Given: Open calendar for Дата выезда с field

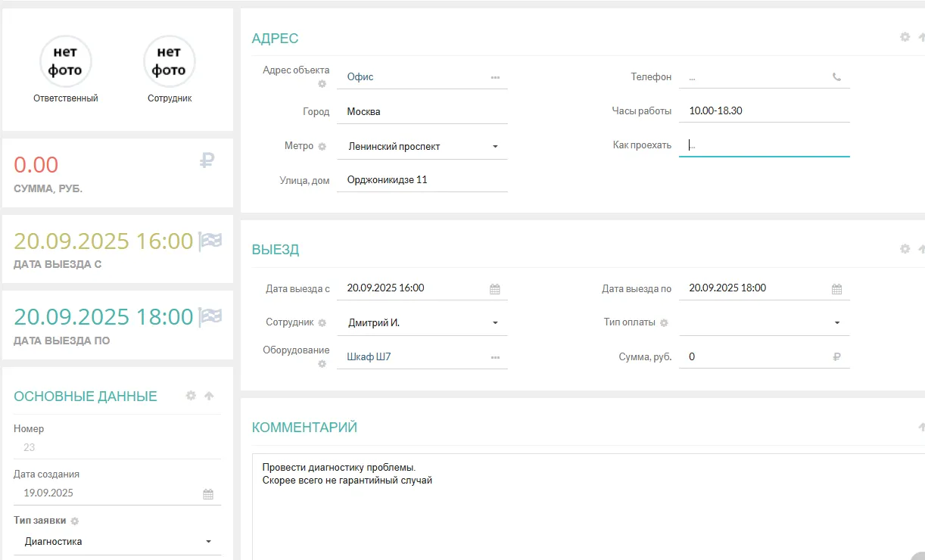Looking at the screenshot, I should pos(495,289).
